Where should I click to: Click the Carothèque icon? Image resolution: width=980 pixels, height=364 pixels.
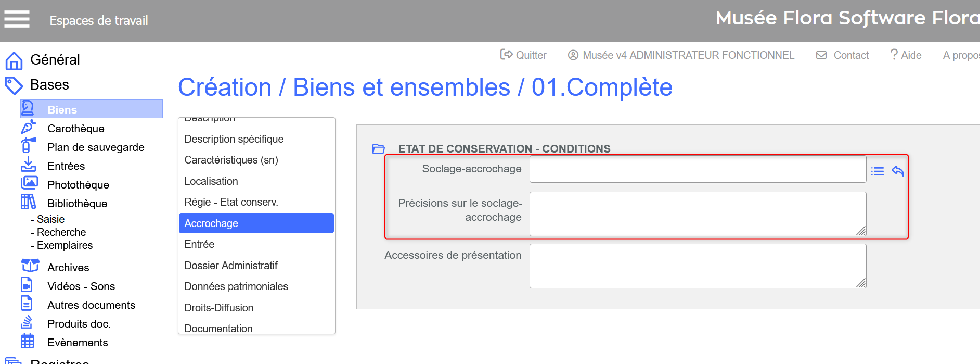click(x=29, y=127)
